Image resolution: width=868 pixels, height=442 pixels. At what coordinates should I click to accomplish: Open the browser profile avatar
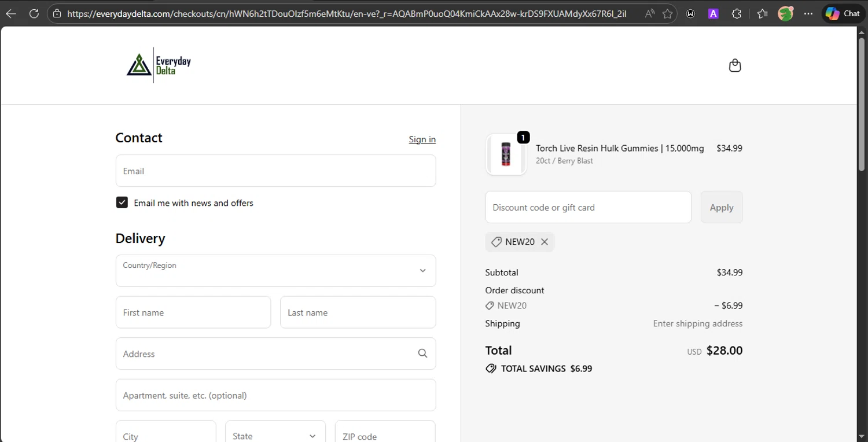785,13
